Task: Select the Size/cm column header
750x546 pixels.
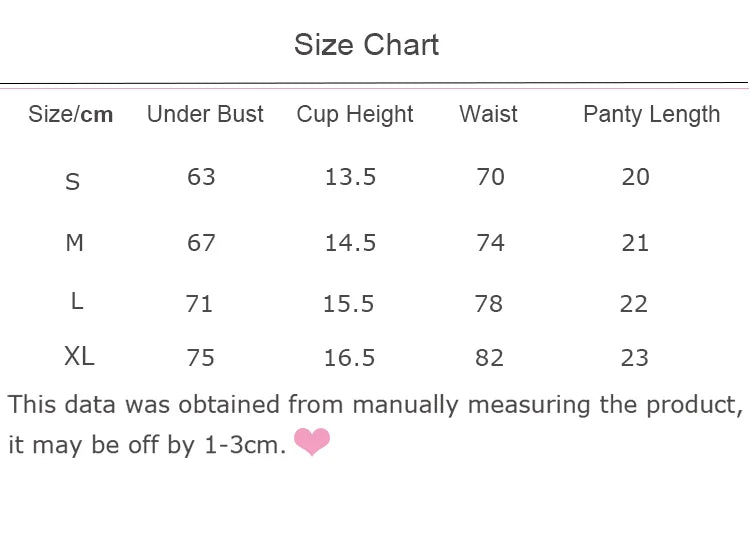Action: 71,114
